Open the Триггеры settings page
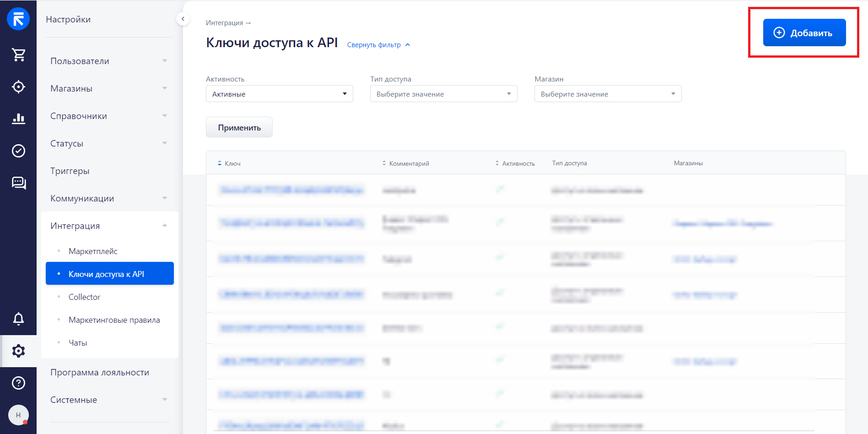The image size is (868, 434). point(70,171)
